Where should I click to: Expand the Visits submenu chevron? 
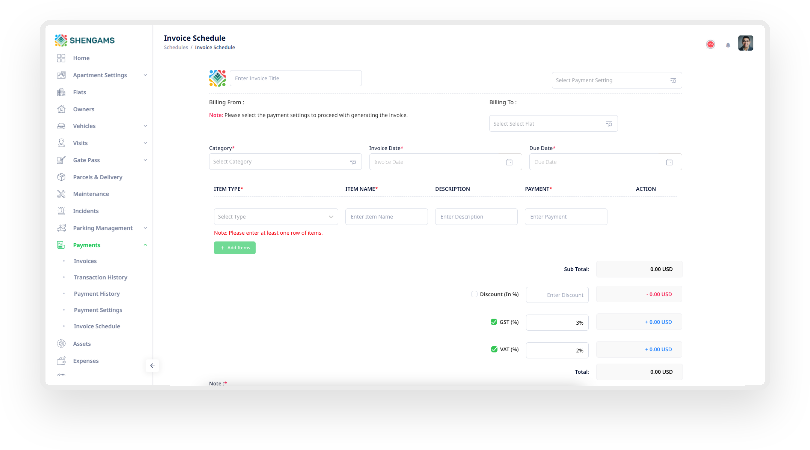146,143
